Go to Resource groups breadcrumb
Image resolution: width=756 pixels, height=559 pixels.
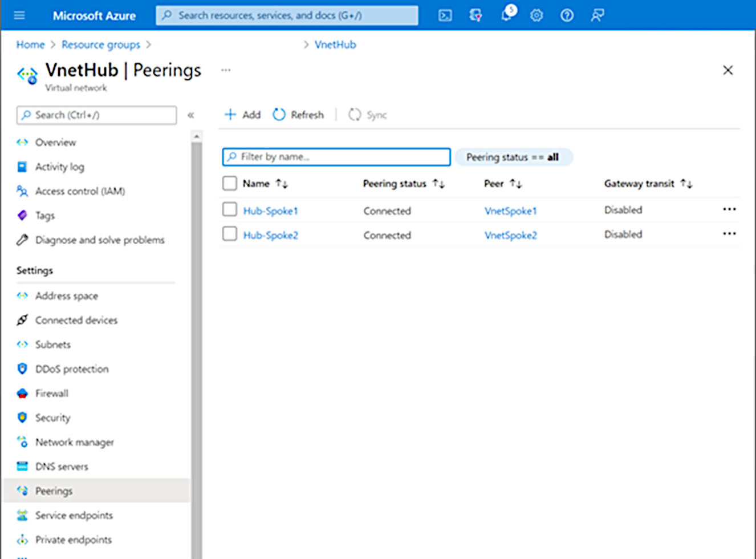pos(101,44)
